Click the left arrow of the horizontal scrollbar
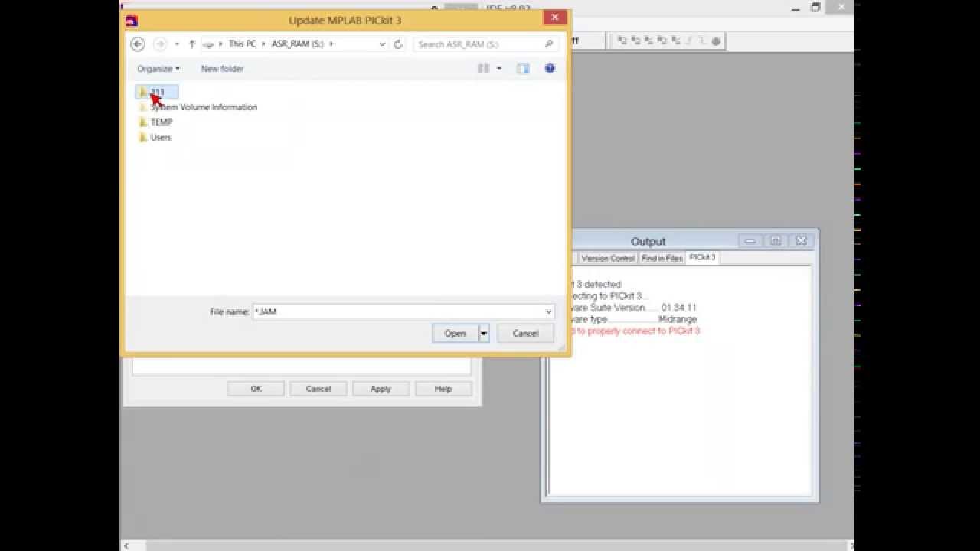The width and height of the screenshot is (980, 551). click(126, 546)
